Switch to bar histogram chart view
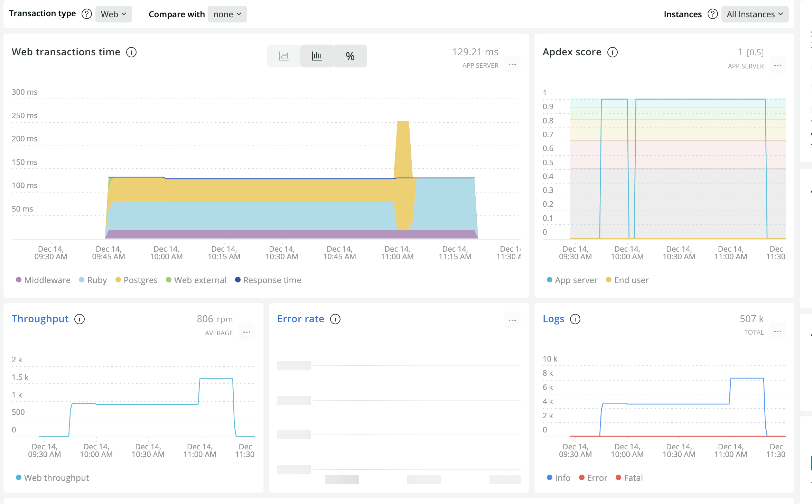This screenshot has height=504, width=812. (317, 56)
